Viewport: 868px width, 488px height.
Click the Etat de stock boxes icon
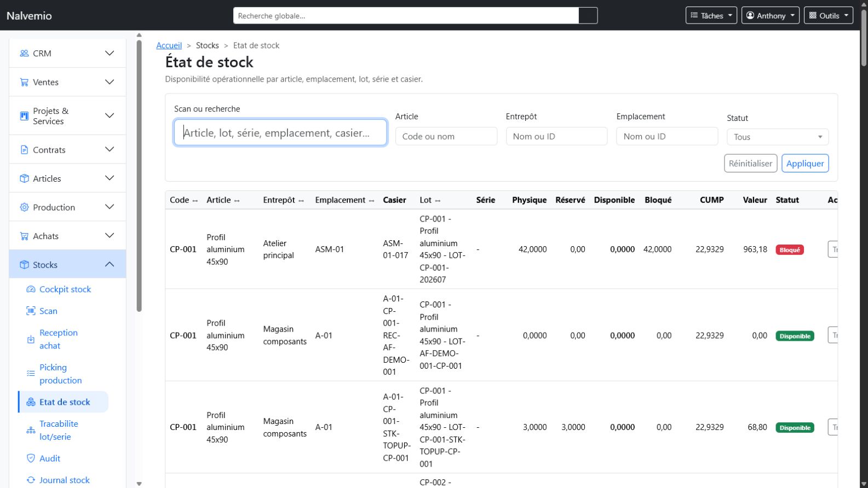tap(31, 402)
